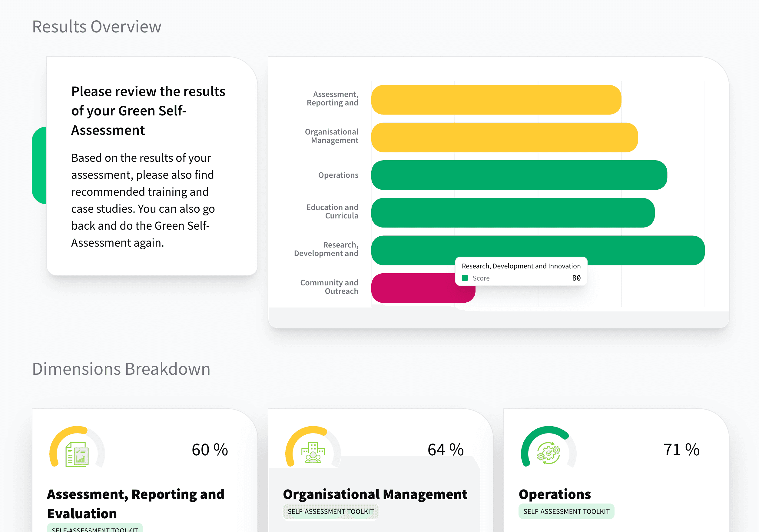Image resolution: width=759 pixels, height=532 pixels.
Task: Click SELF-ASSESSMENT TOOLKIT under Organisational Management
Action: pyautogui.click(x=330, y=511)
